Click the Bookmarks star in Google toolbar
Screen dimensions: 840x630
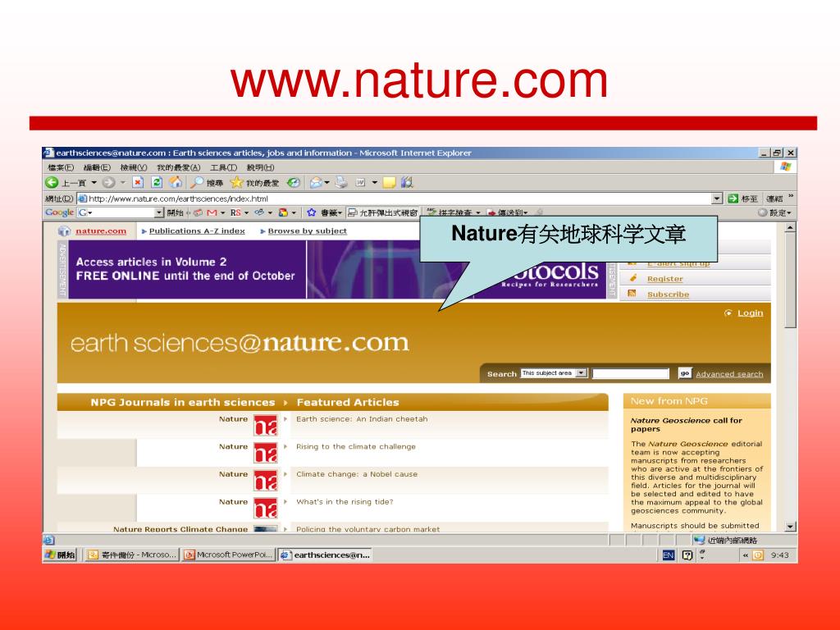(x=311, y=212)
